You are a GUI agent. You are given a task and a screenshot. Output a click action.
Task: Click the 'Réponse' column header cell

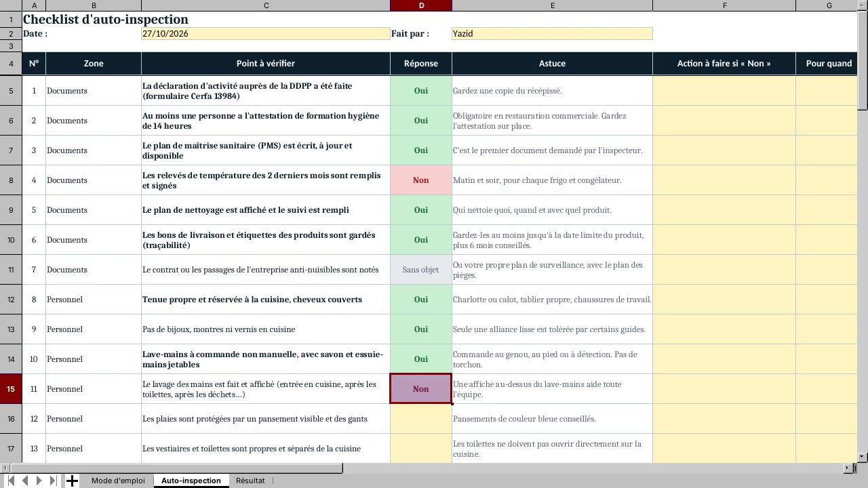(x=421, y=64)
